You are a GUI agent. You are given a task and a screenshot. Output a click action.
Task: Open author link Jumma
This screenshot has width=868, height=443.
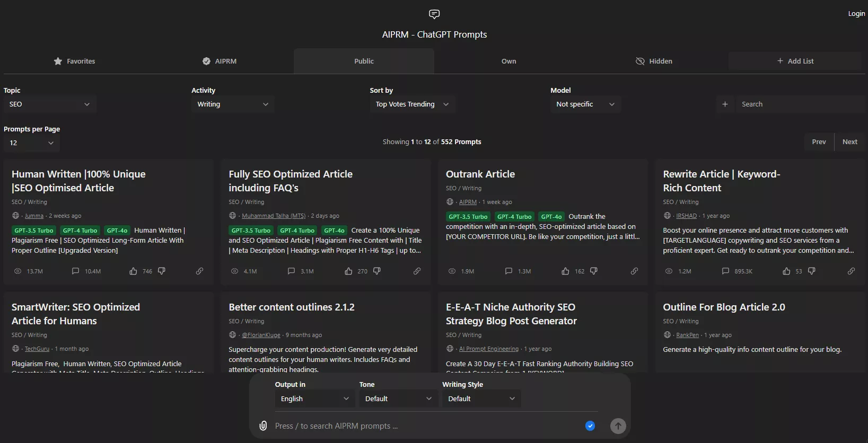(x=34, y=216)
